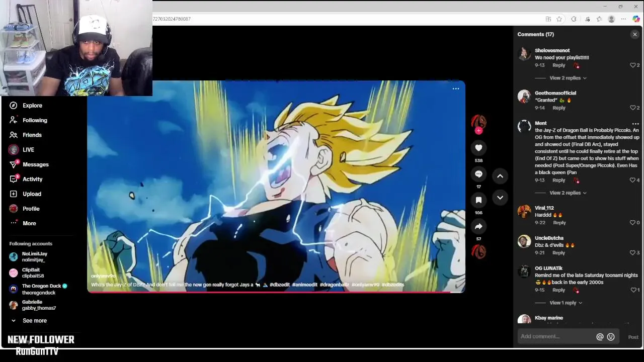644x362 pixels.
Task: Click the #dragonballz hashtag
Action: tap(334, 285)
